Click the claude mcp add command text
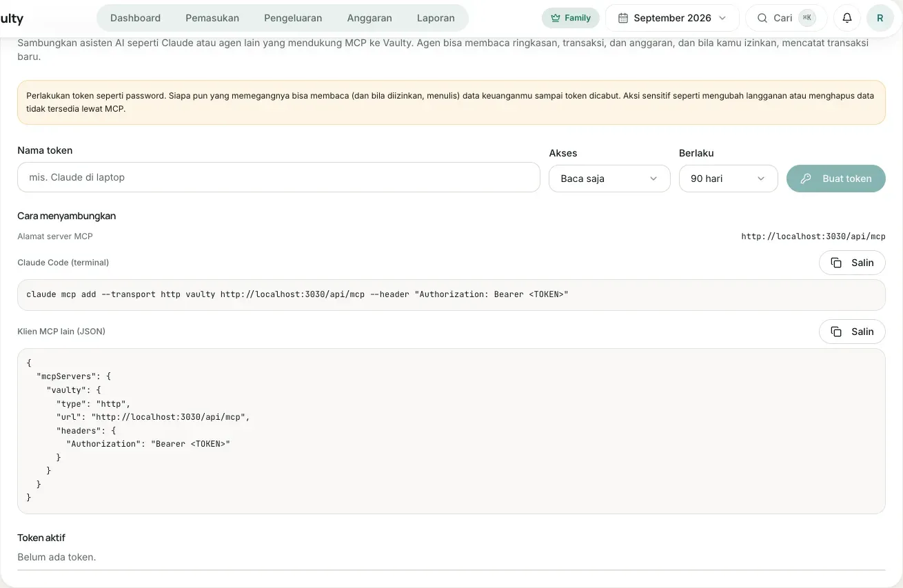 pyautogui.click(x=297, y=294)
